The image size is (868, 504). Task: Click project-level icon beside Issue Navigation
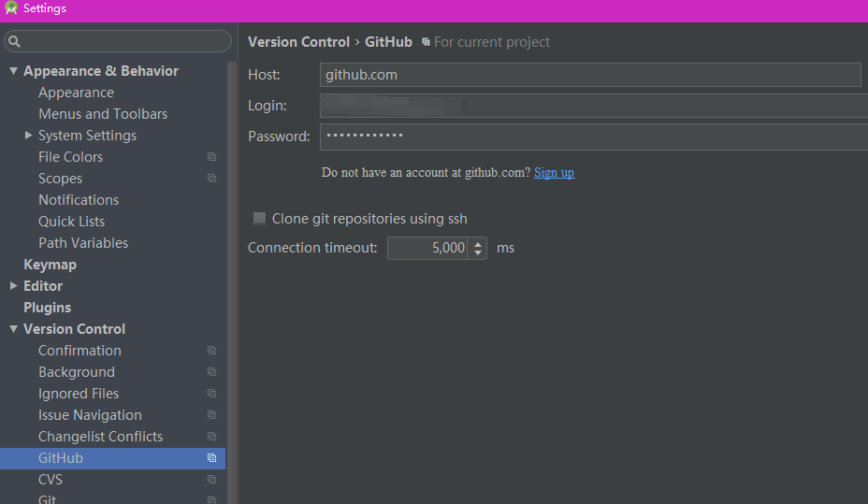[211, 415]
